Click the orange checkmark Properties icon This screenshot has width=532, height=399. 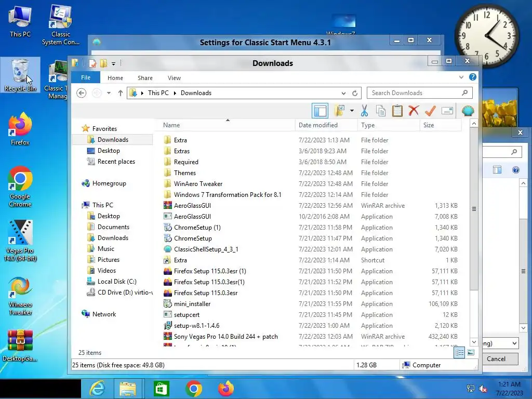pyautogui.click(x=430, y=111)
